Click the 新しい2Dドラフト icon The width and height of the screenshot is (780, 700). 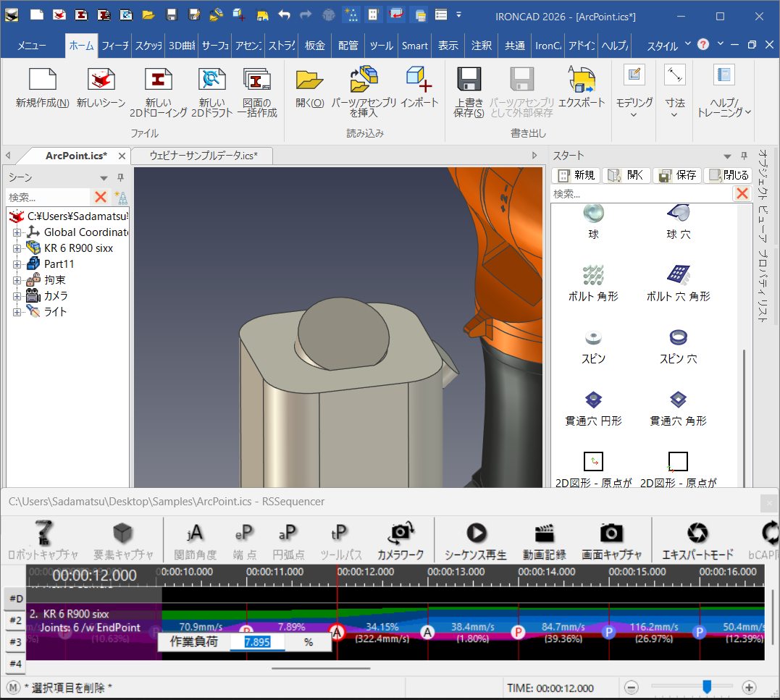point(212,80)
